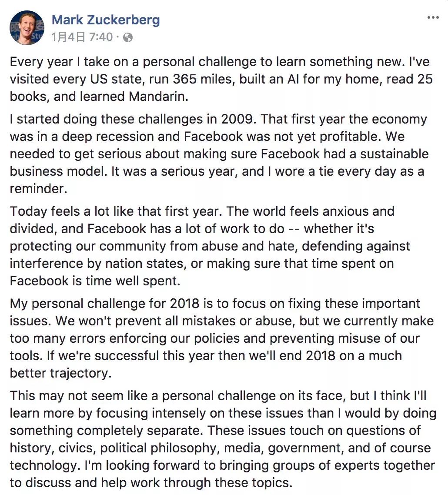Click the paragraph starting 'My personal challenge for 2018'
This screenshot has height=495, width=448.
(222, 338)
